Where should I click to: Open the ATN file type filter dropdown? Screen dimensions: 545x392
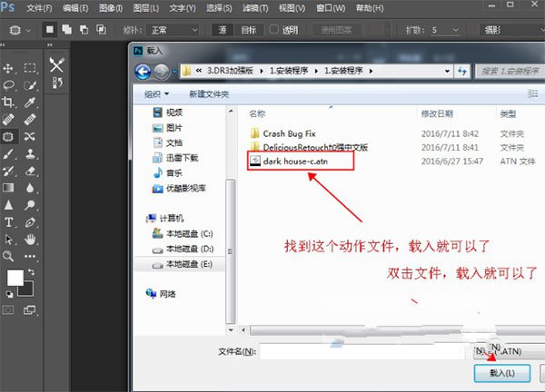tap(510, 351)
